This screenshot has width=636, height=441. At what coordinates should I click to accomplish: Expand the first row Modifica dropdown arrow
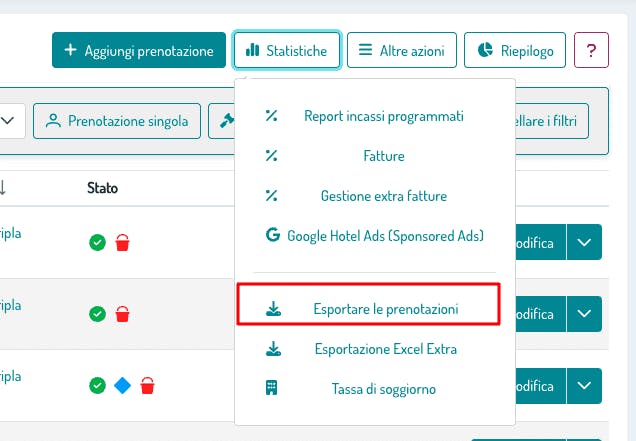pyautogui.click(x=585, y=243)
